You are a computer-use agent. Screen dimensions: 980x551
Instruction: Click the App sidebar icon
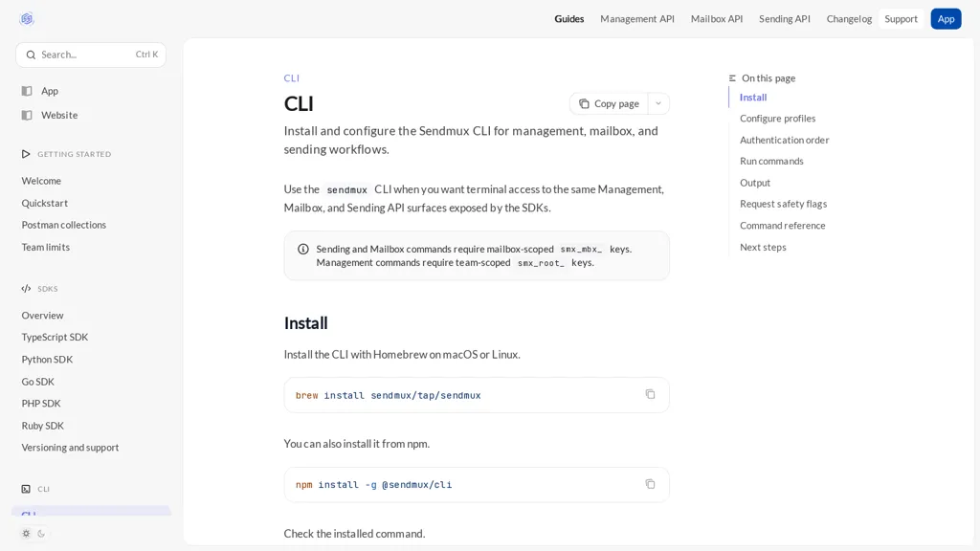click(27, 91)
